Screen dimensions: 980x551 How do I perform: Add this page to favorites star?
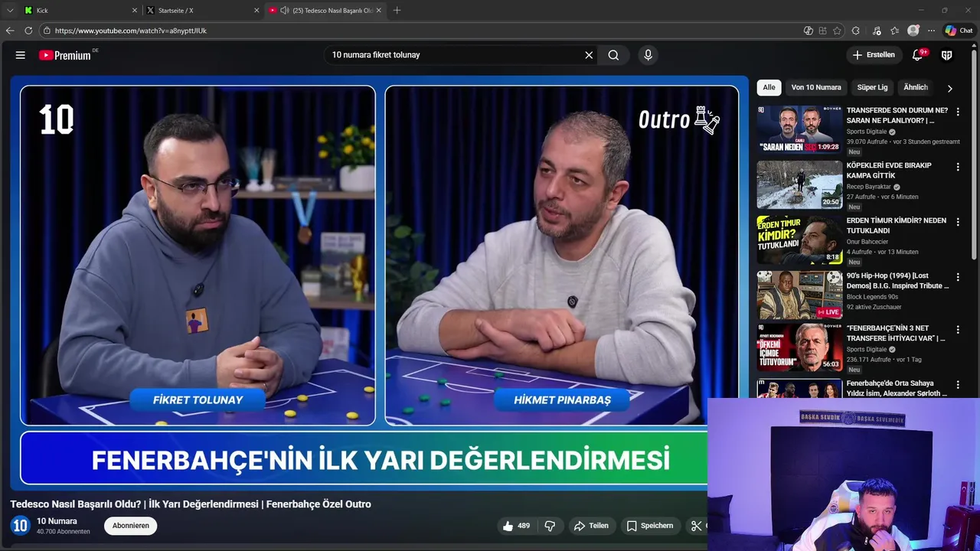tap(837, 31)
